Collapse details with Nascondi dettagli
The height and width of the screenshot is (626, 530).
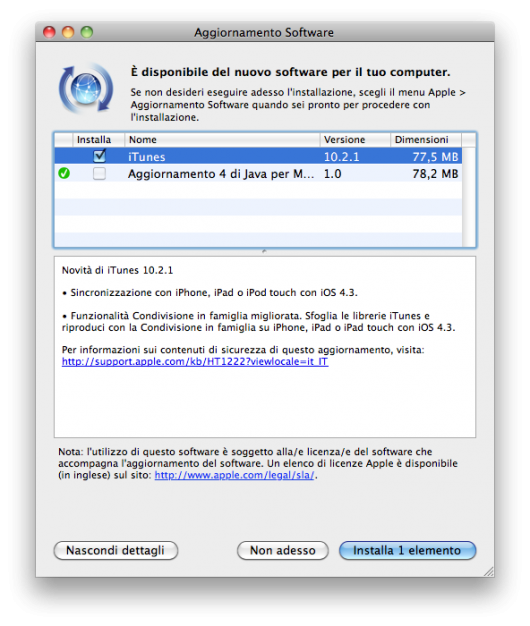coord(116,551)
